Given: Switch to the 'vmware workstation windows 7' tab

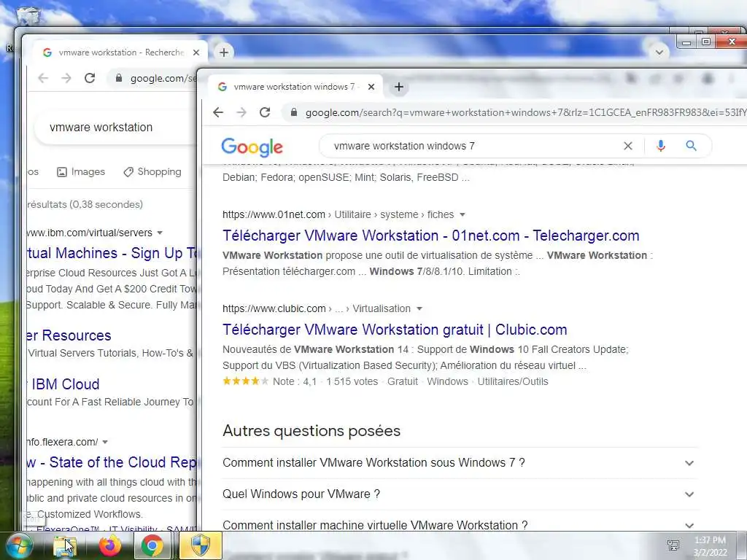Looking at the screenshot, I should (295, 87).
